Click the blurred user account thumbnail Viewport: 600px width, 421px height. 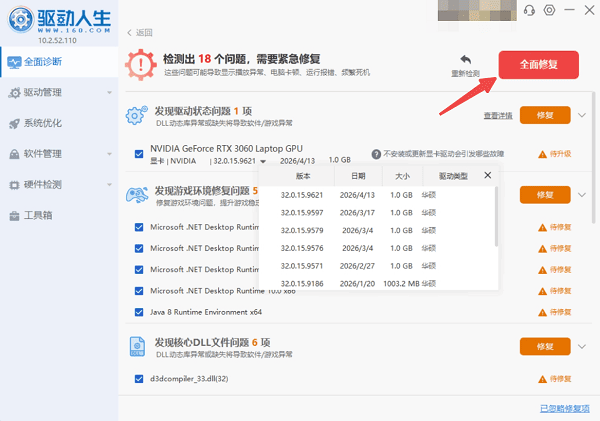pyautogui.click(x=477, y=10)
